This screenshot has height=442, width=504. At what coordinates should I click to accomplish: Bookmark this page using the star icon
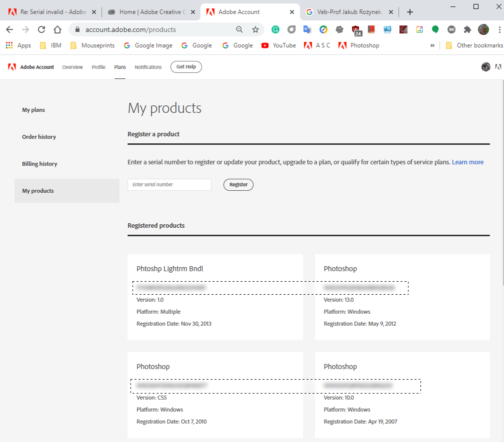[x=255, y=29]
